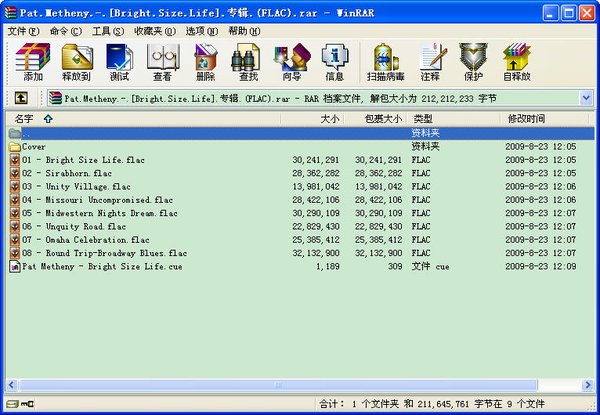Image resolution: width=600 pixels, height=415 pixels.
Task: Click the drive icon in status bar
Action: point(13,404)
